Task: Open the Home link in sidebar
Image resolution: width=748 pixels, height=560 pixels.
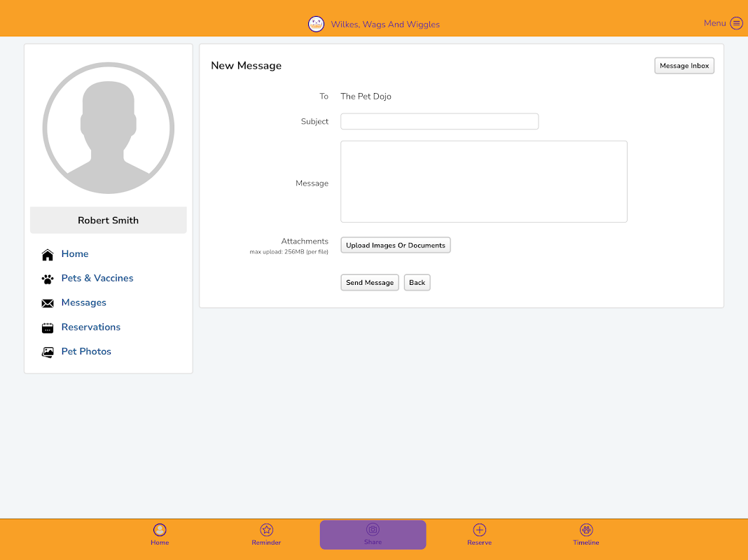Action: coord(75,253)
